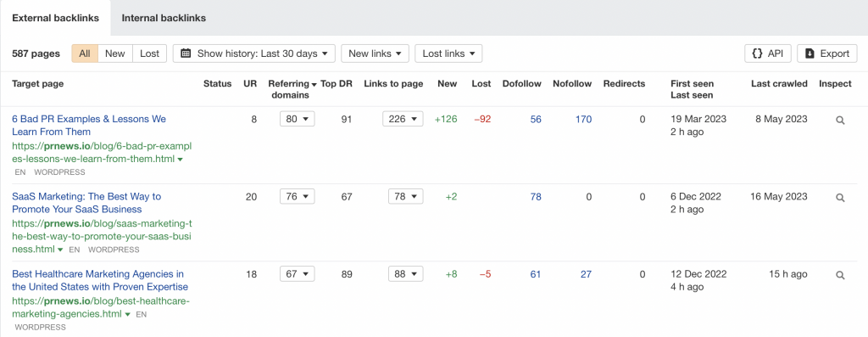Open the 6-bad-pr-examples URL dropdown arrow

pos(181,160)
